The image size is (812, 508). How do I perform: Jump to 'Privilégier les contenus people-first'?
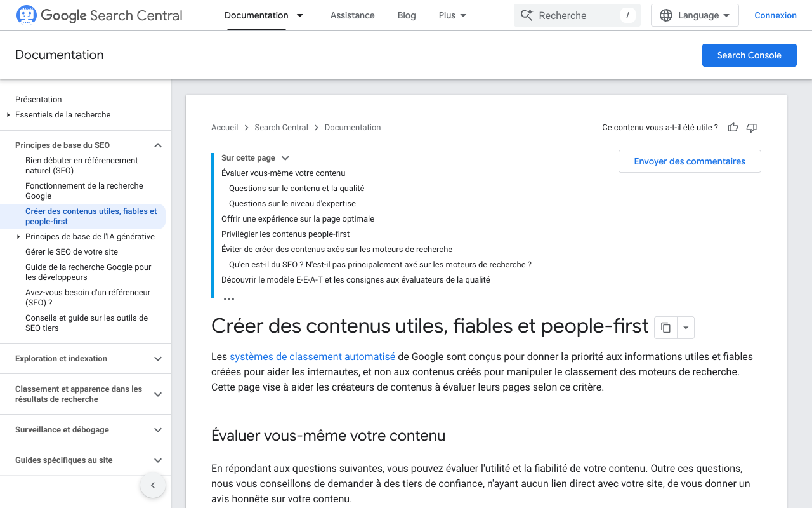[x=285, y=234]
